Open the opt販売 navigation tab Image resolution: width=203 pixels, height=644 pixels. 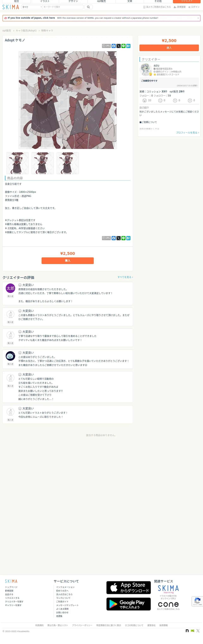[x=101, y=1]
